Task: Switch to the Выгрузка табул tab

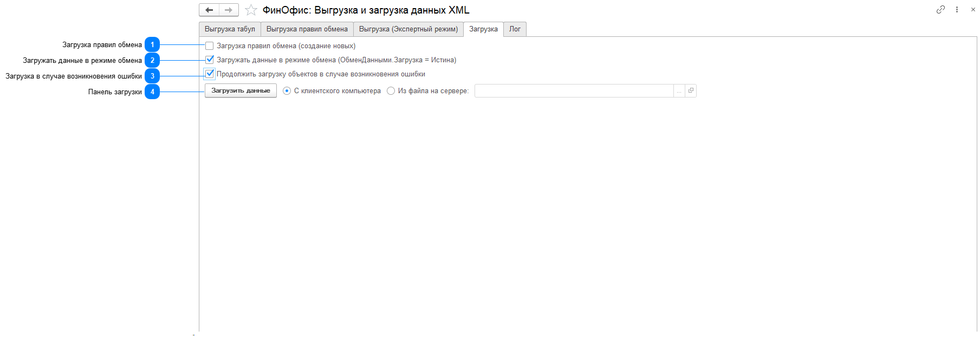Action: (x=230, y=29)
